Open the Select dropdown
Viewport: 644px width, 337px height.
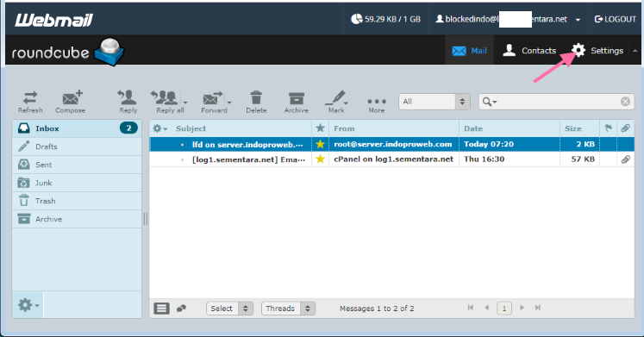229,309
